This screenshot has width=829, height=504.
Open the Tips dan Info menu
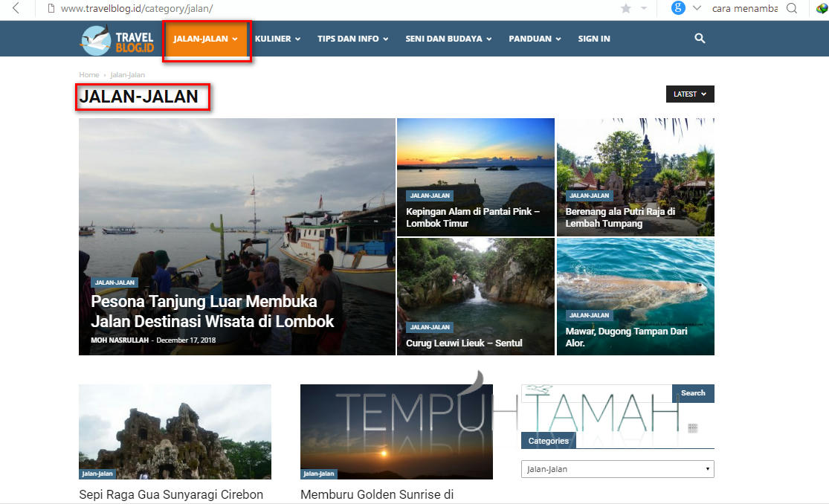[x=352, y=39]
